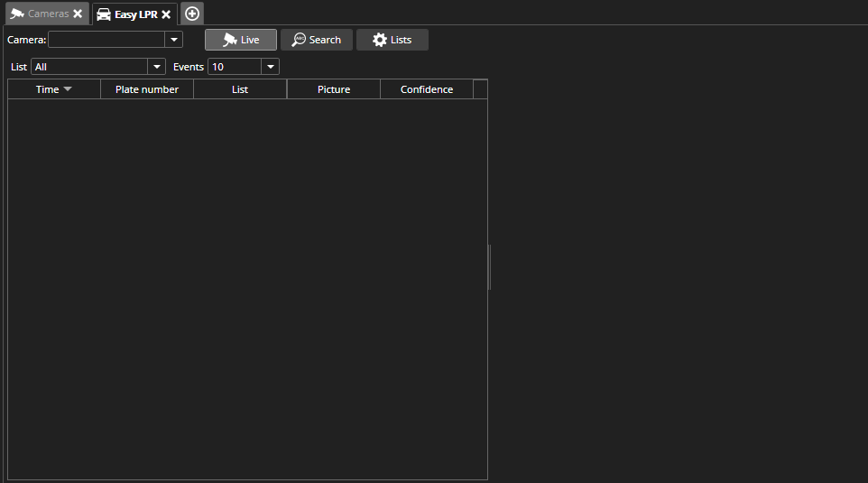Click the Camera selection input field

(x=106, y=40)
